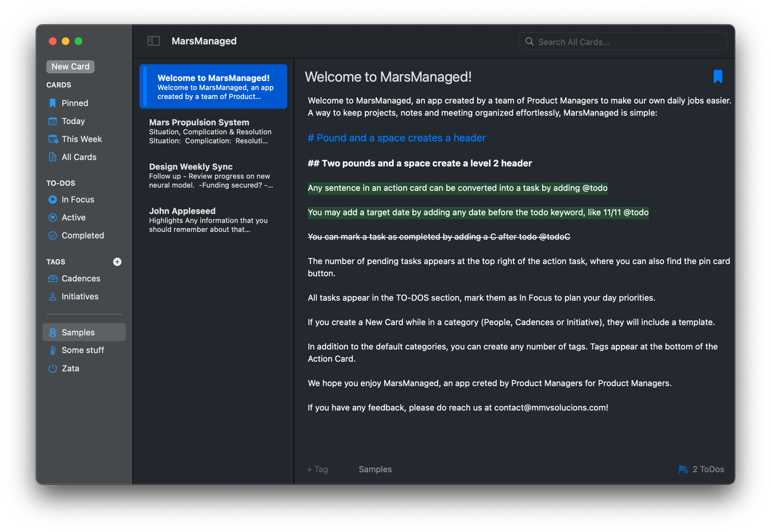The image size is (771, 532).
Task: Click the level 2 header line
Action: point(420,163)
